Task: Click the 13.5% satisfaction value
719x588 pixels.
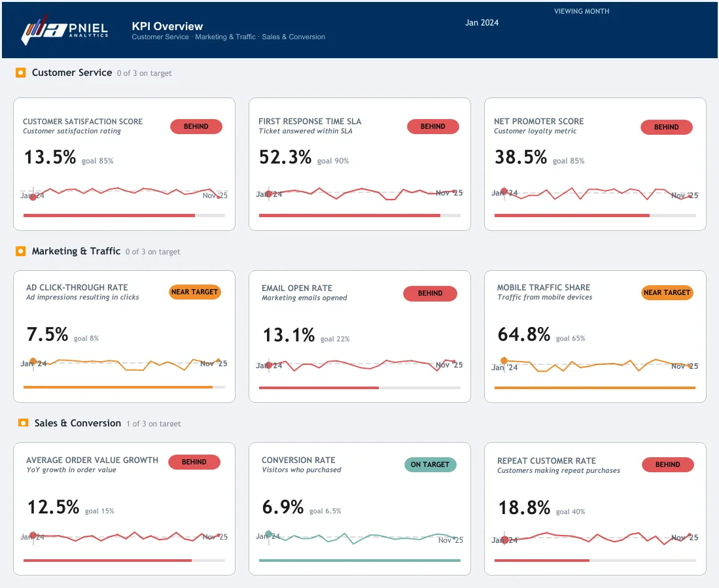Action: click(50, 157)
